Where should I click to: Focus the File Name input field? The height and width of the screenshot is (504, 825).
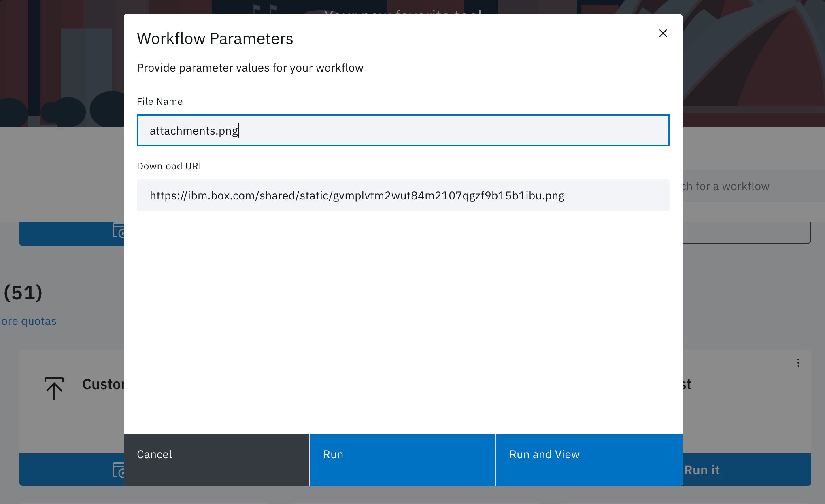pyautogui.click(x=402, y=131)
